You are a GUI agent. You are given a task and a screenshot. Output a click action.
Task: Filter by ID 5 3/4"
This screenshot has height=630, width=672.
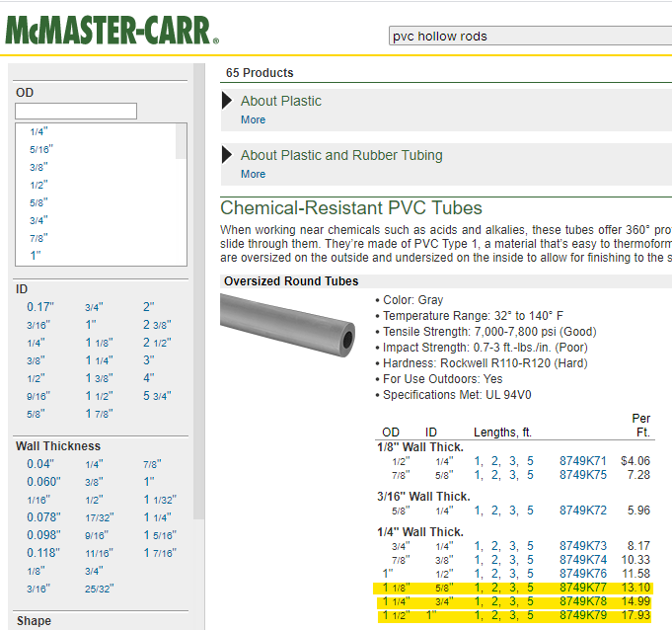157,396
